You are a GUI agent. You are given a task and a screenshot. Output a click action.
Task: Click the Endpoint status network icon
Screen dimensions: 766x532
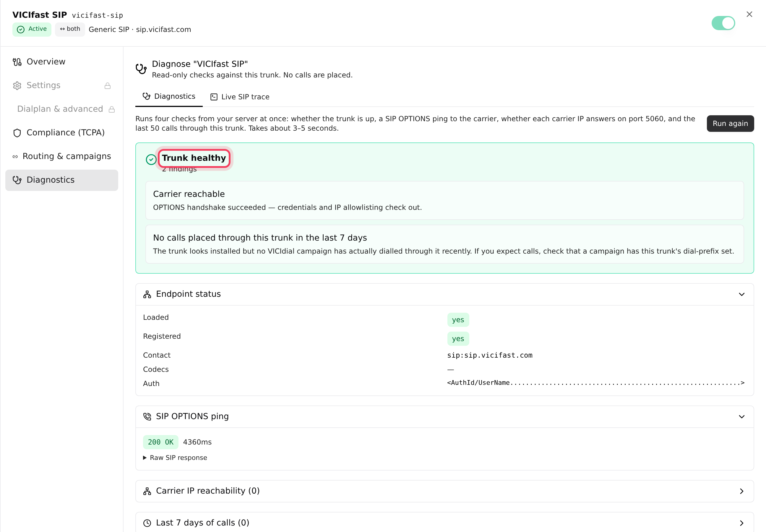tap(147, 294)
